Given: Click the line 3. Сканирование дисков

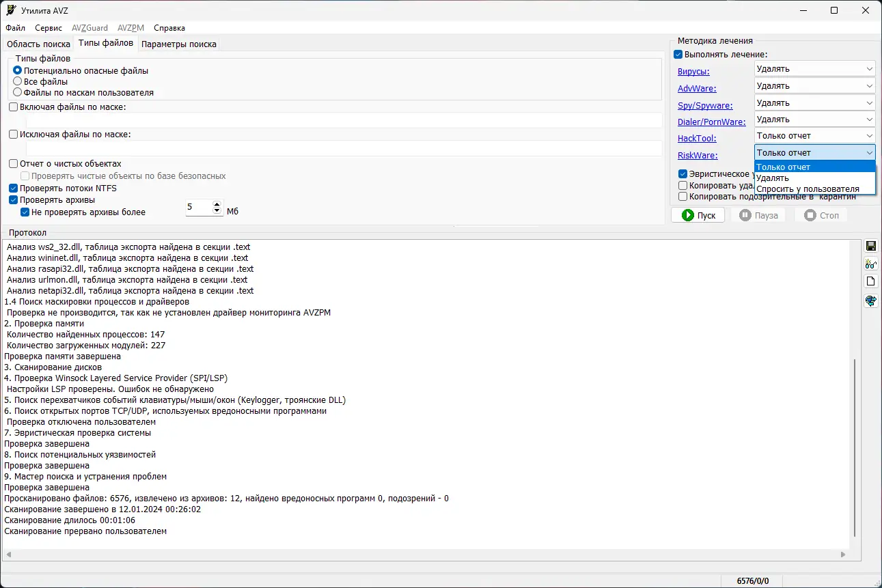Looking at the screenshot, I should [x=53, y=367].
